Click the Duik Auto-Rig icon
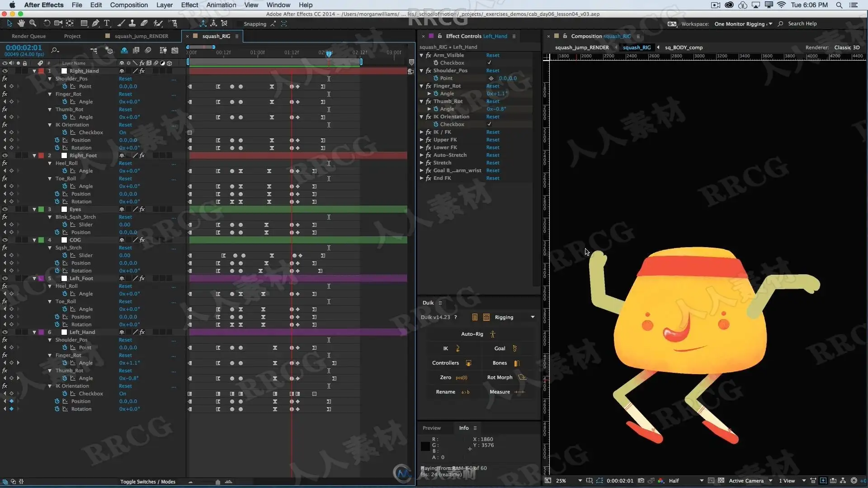This screenshot has width=868, height=488. click(x=493, y=334)
